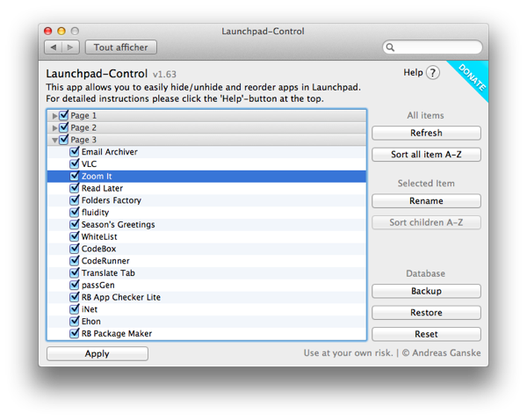Expand the Page 2 disclosure triangle
Screen dimensions: 527x420
[x=55, y=128]
